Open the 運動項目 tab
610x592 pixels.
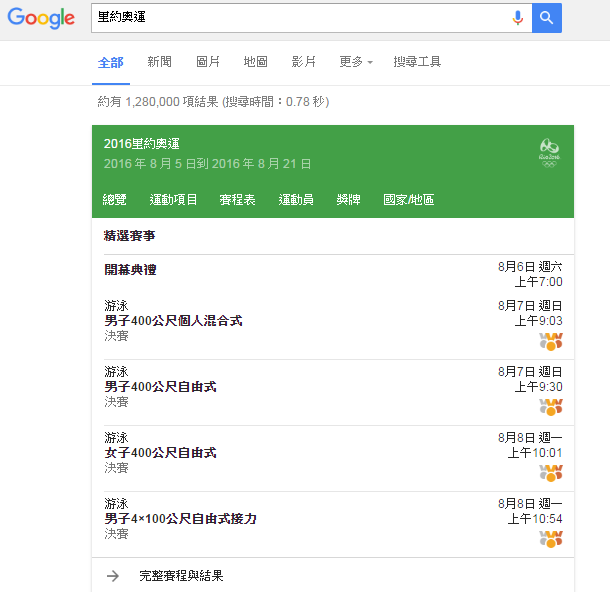click(x=174, y=200)
